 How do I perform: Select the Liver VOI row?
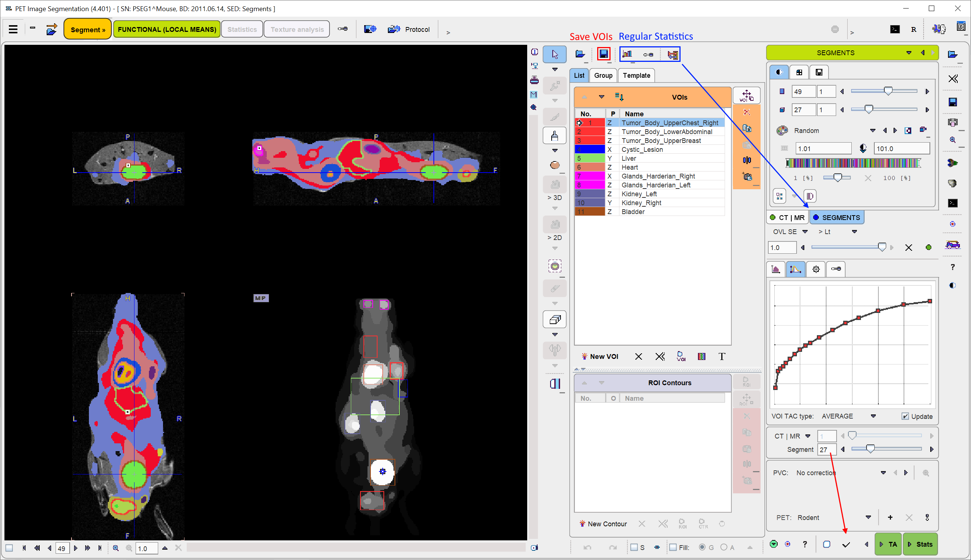coord(649,159)
